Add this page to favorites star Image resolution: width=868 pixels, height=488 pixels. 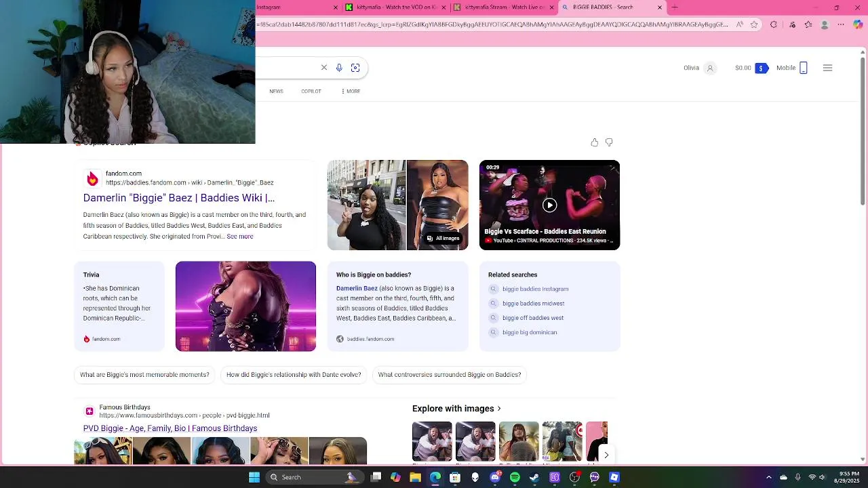(754, 24)
